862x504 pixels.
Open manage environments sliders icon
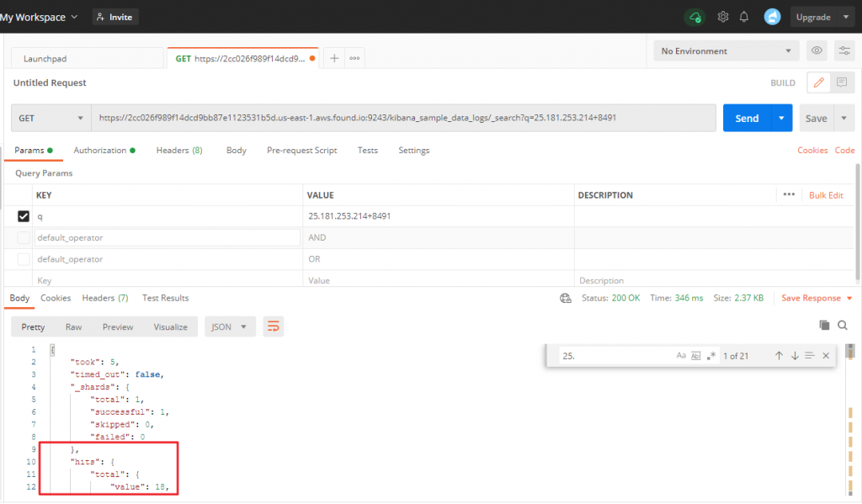click(844, 50)
